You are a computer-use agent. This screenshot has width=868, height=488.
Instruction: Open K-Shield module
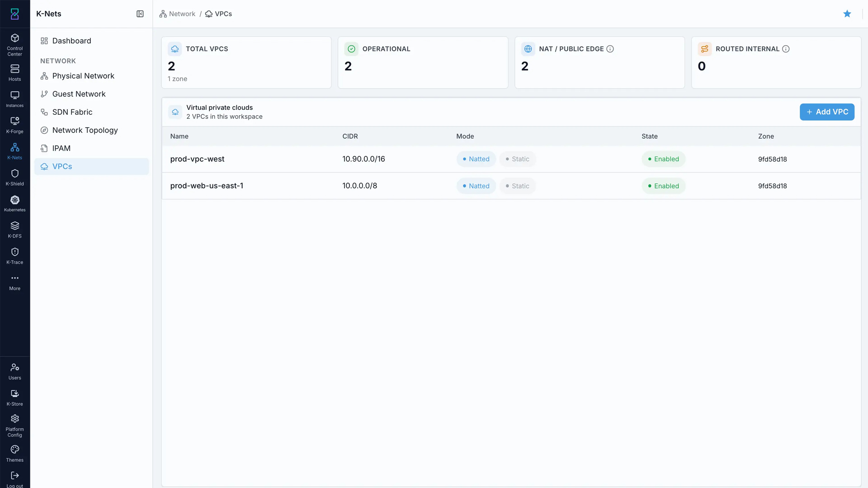(x=15, y=177)
